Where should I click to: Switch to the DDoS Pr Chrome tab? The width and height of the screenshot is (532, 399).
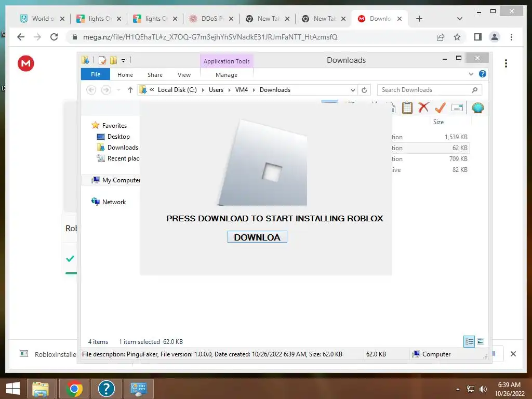click(211, 19)
